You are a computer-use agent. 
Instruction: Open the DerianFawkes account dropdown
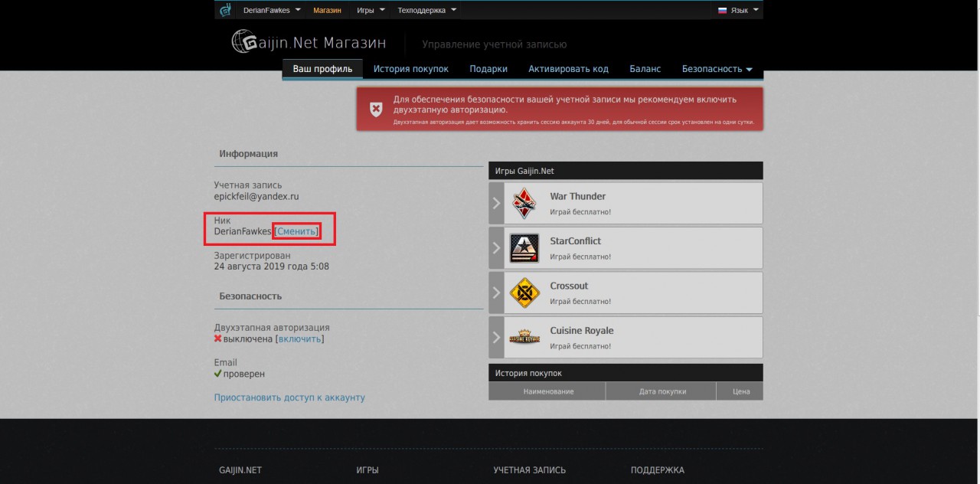[x=272, y=11]
